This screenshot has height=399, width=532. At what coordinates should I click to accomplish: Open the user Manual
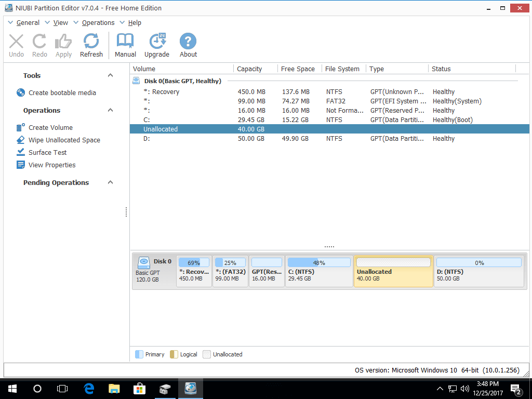[x=125, y=45]
